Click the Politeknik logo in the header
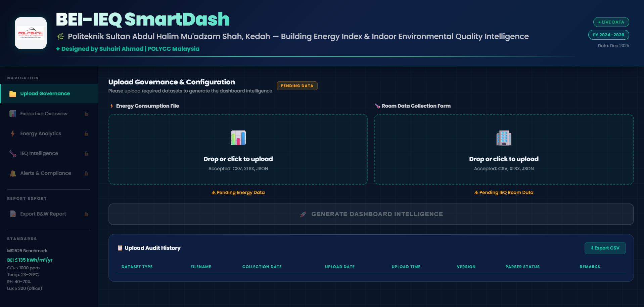This screenshot has width=644, height=307. pos(31,33)
